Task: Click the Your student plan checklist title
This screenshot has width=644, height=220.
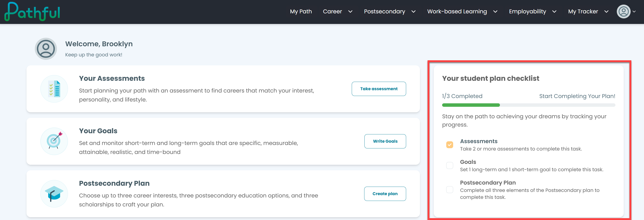Action: [x=490, y=78]
